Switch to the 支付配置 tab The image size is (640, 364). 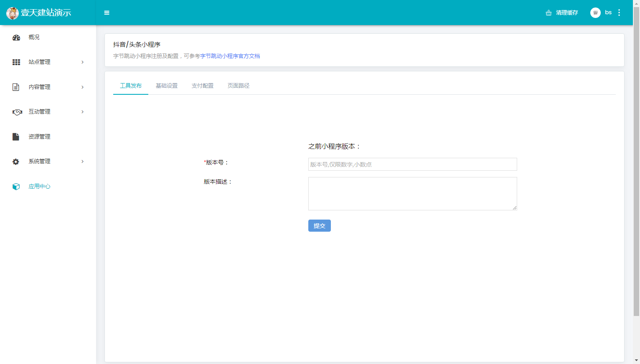coord(203,86)
